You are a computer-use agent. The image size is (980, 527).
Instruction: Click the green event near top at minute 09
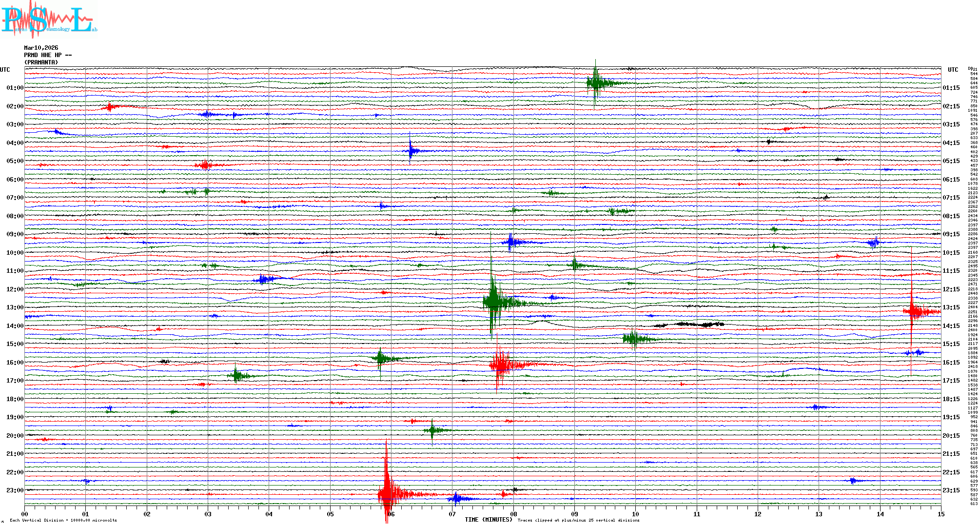[596, 83]
